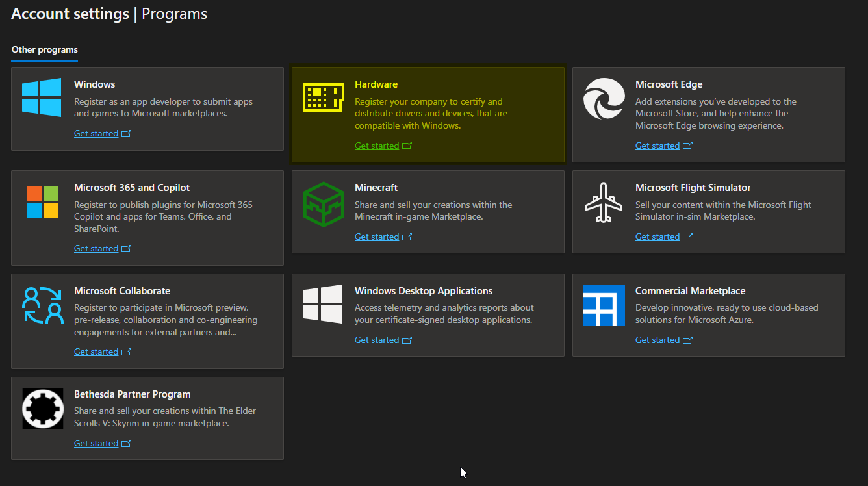Click the 'publish plugins for Microsoft 365' description
Image resolution: width=868 pixels, height=486 pixels.
164,217
